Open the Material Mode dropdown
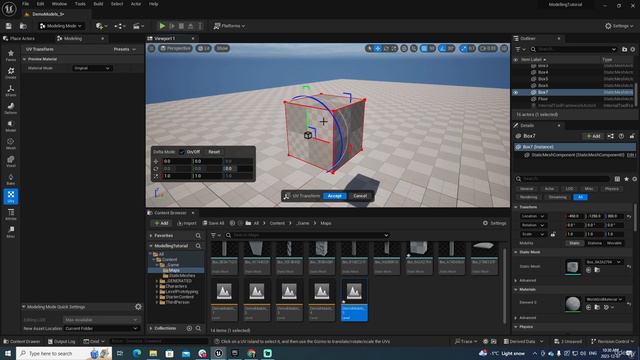 92,68
